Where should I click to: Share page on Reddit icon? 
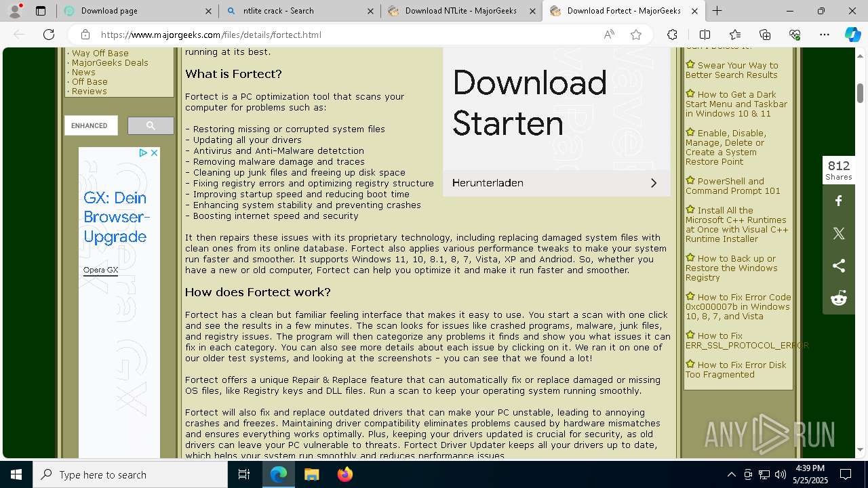click(x=839, y=298)
